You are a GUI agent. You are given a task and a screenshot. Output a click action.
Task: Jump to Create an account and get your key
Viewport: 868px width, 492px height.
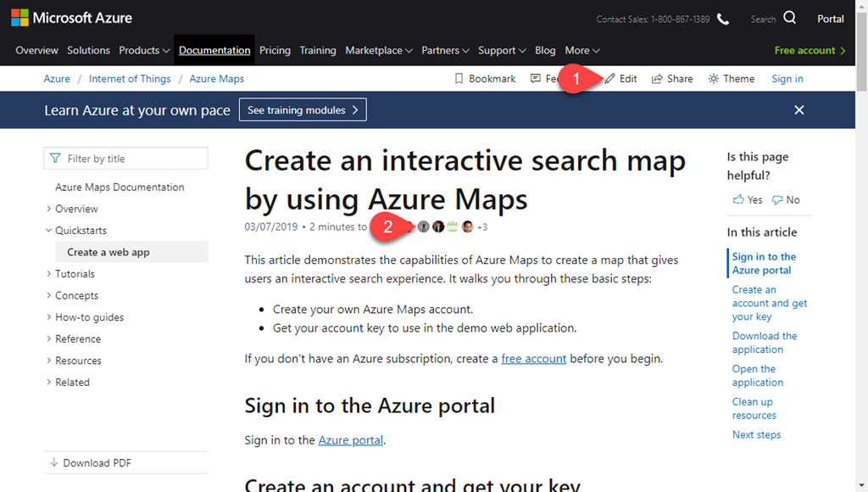(x=770, y=303)
